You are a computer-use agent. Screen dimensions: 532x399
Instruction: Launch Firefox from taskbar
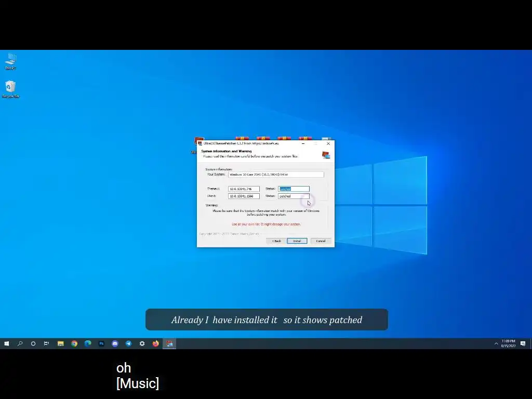pos(156,344)
